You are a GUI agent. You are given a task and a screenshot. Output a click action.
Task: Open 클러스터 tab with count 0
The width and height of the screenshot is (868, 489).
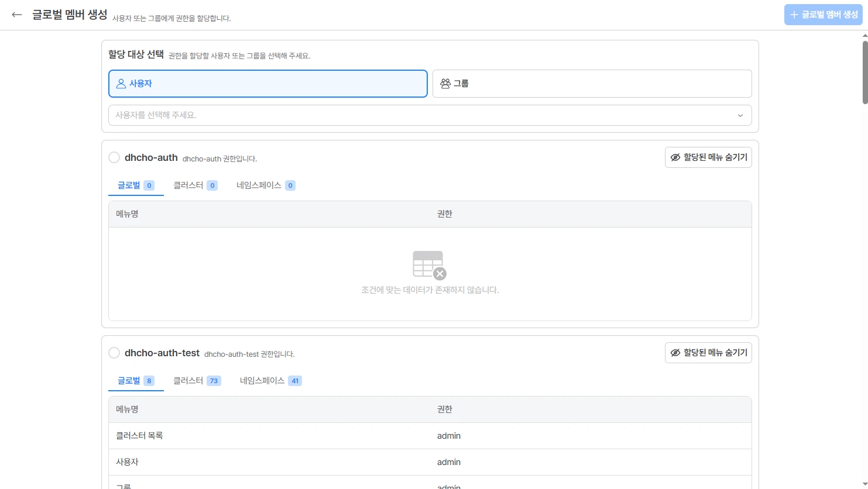195,185
